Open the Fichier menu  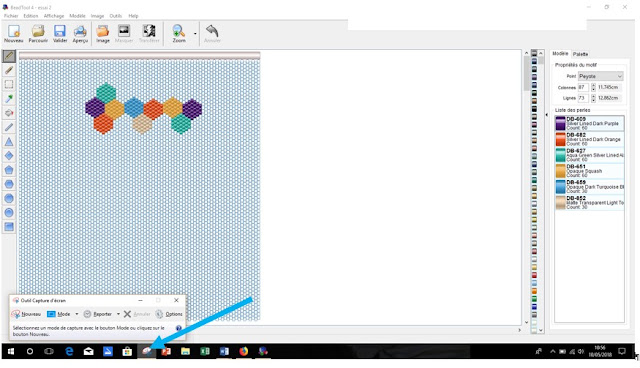click(x=11, y=16)
